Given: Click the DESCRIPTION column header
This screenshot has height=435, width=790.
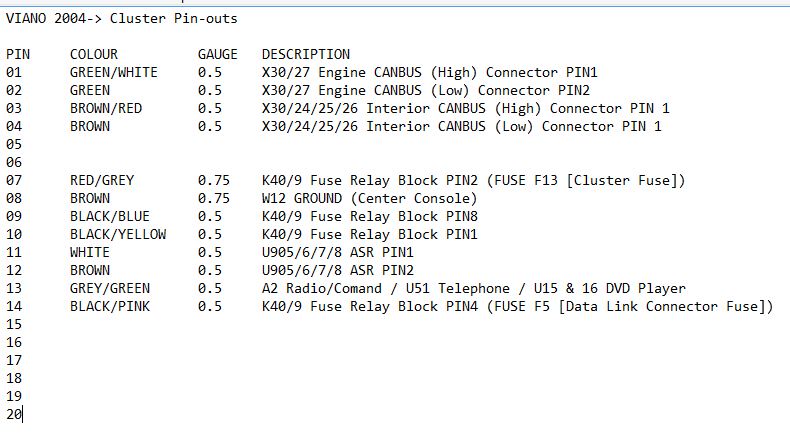Looking at the screenshot, I should (x=305, y=54).
